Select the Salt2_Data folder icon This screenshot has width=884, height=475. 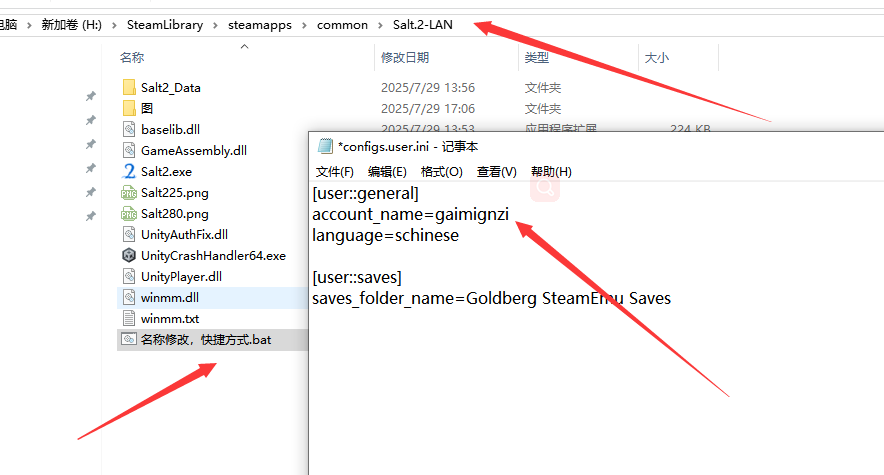coord(128,87)
